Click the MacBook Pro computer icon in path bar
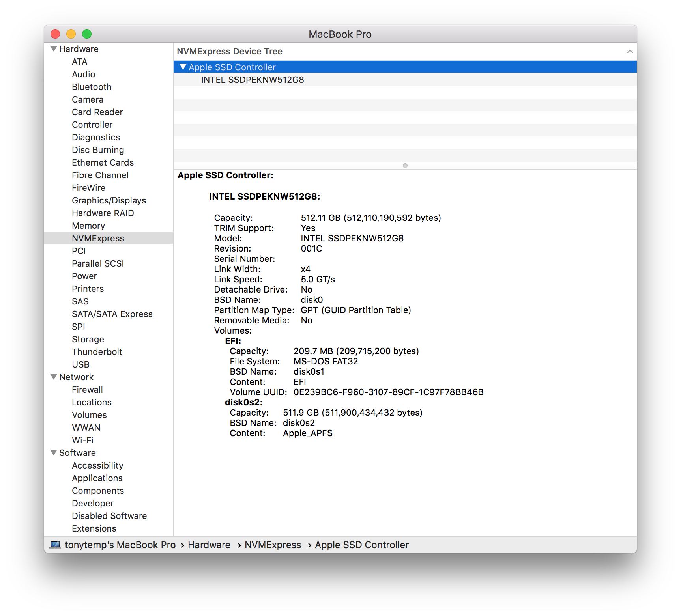 coord(55,545)
